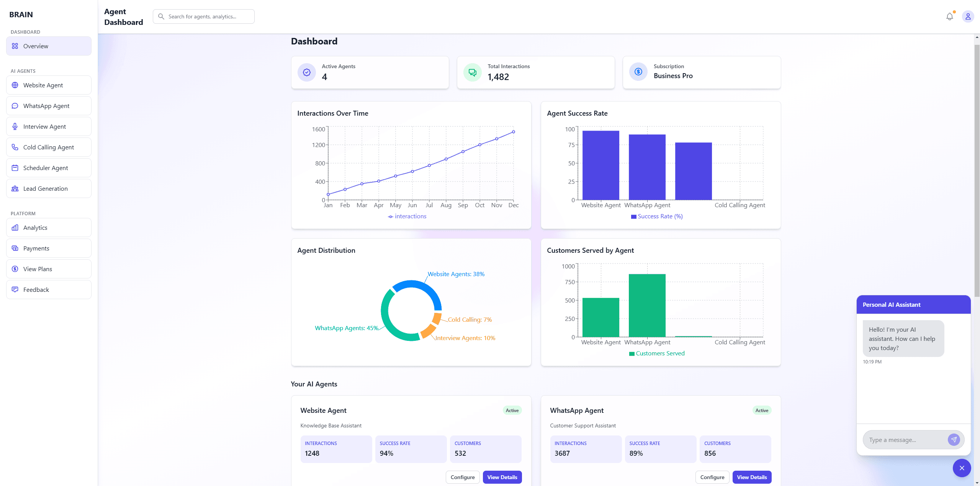Open the user profile avatar icon
Screen dimensions: 980x486
pyautogui.click(x=968, y=16)
